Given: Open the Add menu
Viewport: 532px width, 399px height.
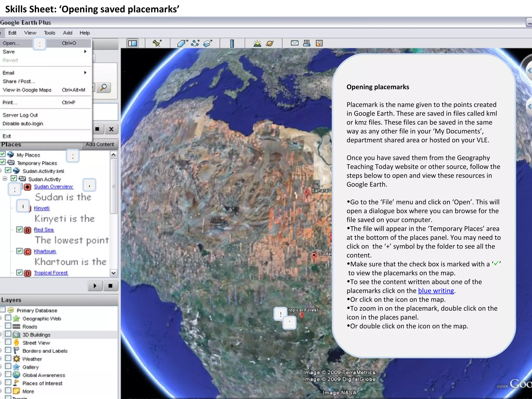Looking at the screenshot, I should [x=68, y=33].
